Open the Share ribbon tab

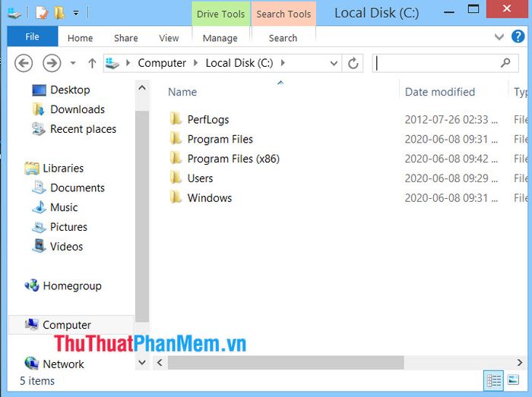(x=125, y=38)
